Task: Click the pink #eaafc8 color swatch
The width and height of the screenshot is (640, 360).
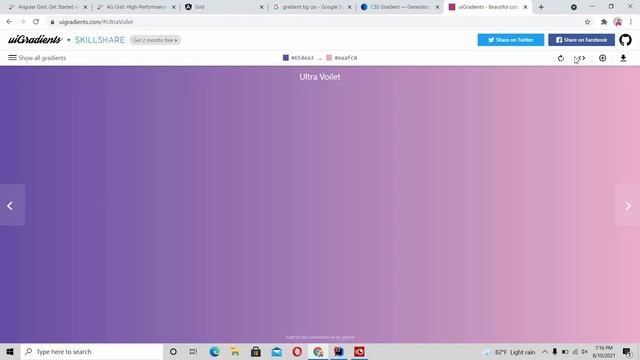Action: point(329,58)
